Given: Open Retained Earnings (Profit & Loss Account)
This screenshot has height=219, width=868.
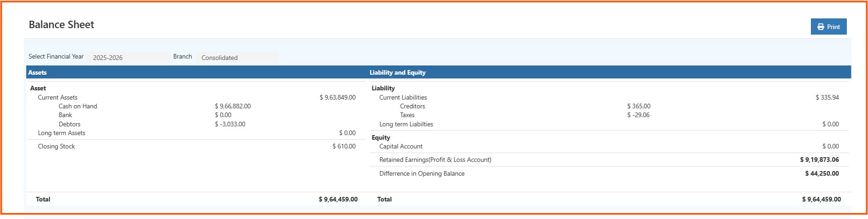Looking at the screenshot, I should (x=435, y=160).
